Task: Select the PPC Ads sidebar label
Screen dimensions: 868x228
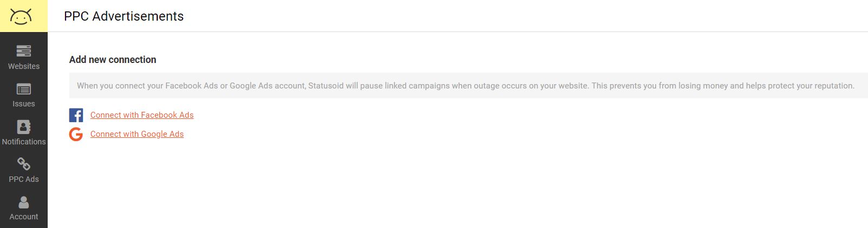Action: 24,179
